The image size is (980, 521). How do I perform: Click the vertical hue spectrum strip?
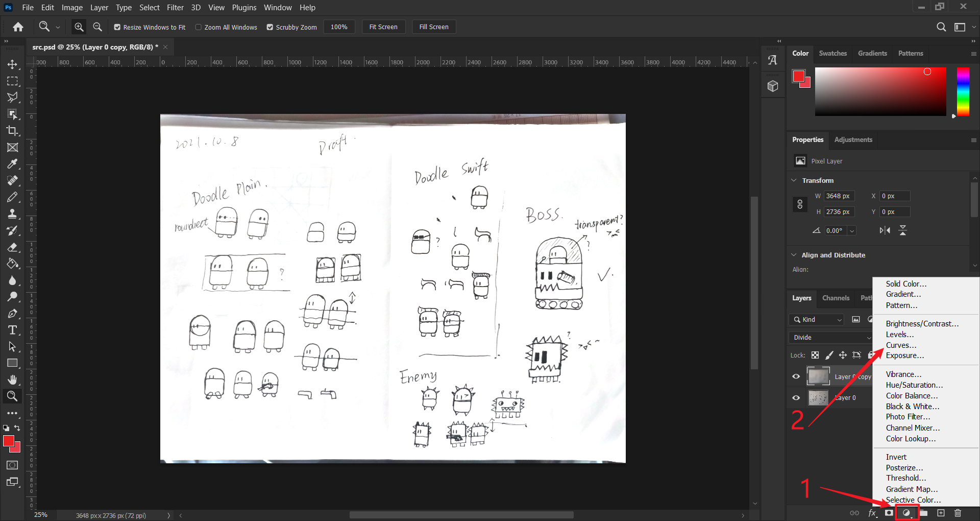(x=963, y=92)
